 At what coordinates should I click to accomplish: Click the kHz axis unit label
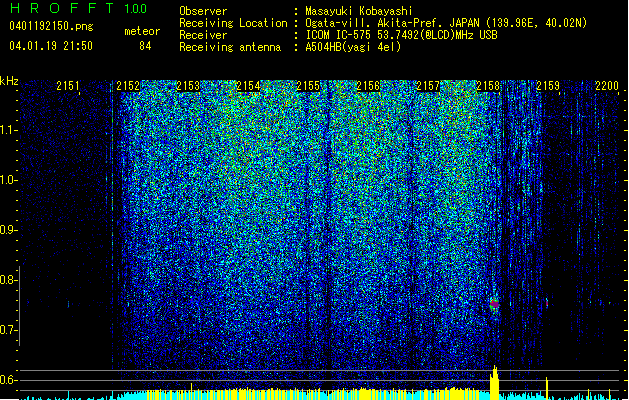pos(9,81)
